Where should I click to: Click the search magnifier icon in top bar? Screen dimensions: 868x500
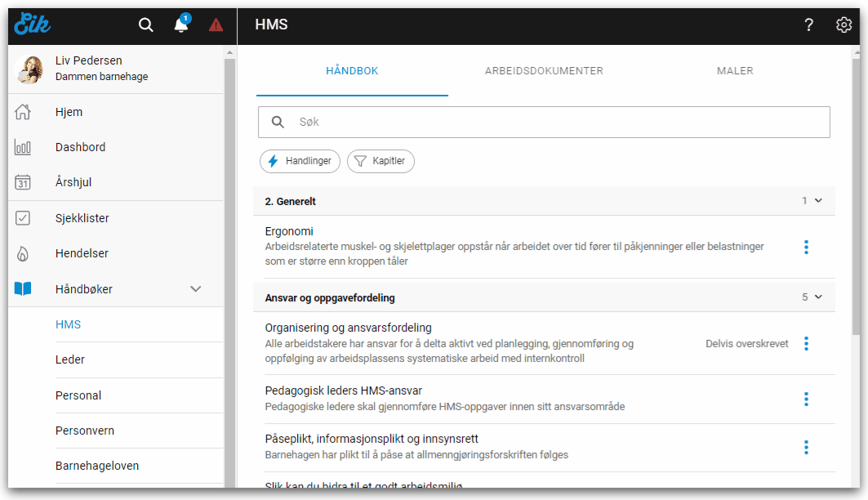145,25
